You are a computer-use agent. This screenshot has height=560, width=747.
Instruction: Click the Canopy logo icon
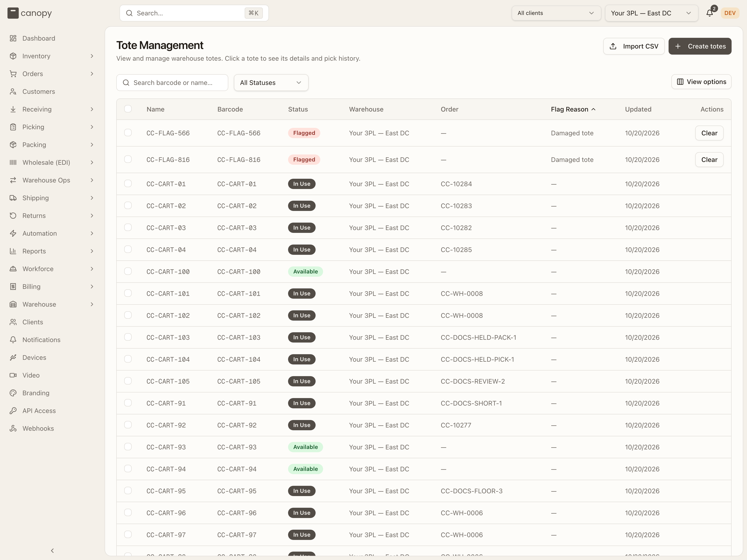pos(13,13)
